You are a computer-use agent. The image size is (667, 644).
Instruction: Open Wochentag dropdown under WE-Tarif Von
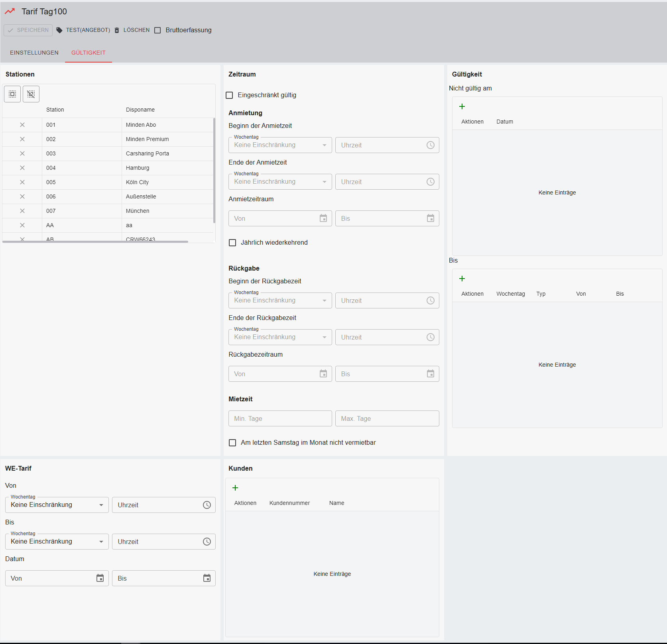pos(57,505)
